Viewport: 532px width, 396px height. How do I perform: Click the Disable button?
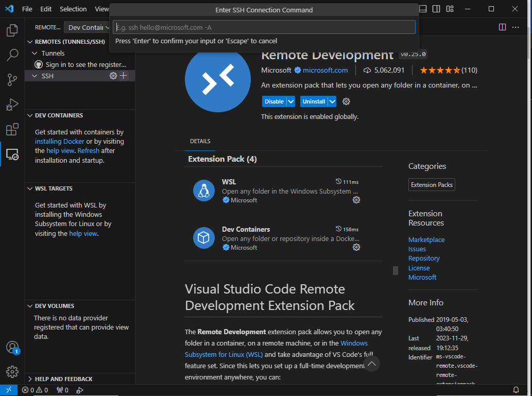tap(274, 101)
